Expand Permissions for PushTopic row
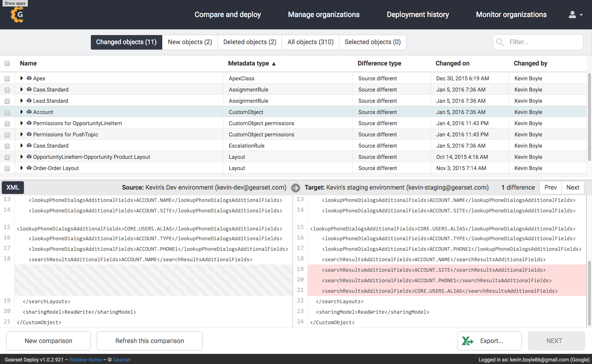The width and height of the screenshot is (592, 364). (22, 134)
